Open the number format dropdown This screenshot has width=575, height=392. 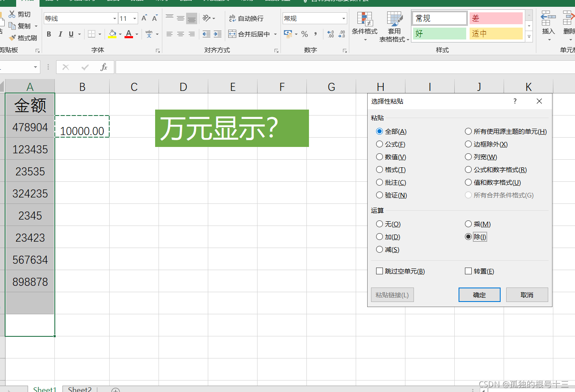(x=344, y=18)
